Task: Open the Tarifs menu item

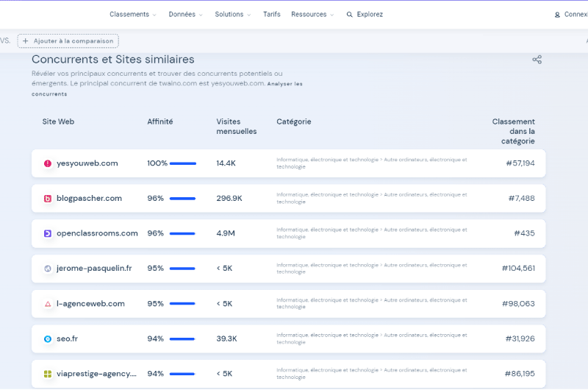Action: point(271,14)
